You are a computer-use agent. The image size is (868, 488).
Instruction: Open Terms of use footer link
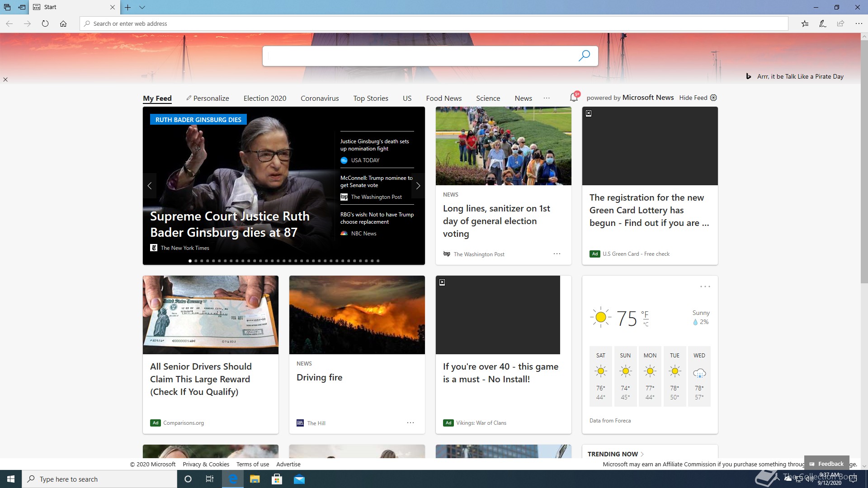253,464
